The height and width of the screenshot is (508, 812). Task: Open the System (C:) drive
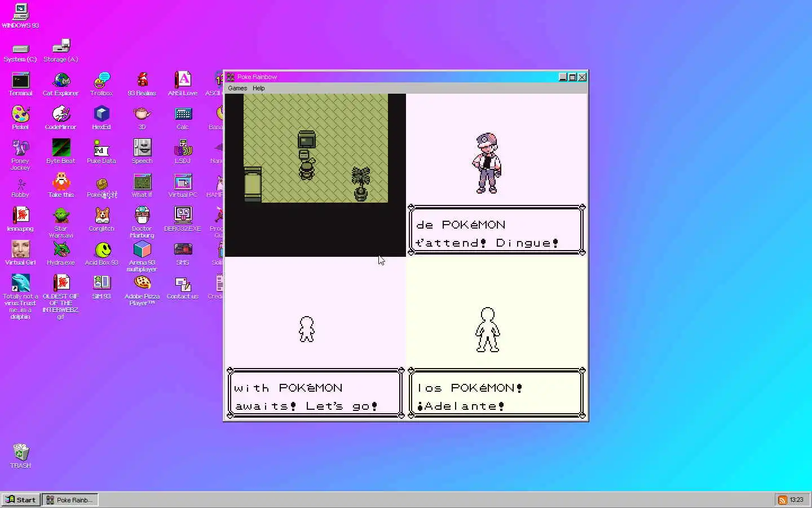click(20, 52)
